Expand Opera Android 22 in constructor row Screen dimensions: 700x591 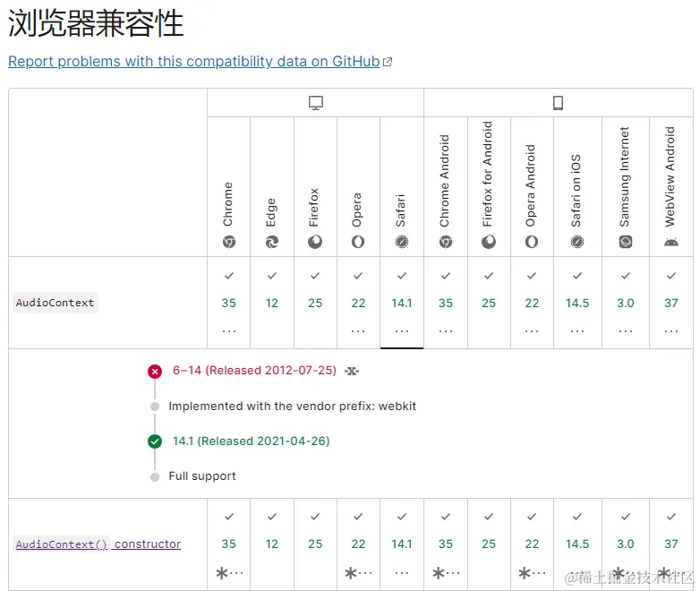click(x=532, y=544)
